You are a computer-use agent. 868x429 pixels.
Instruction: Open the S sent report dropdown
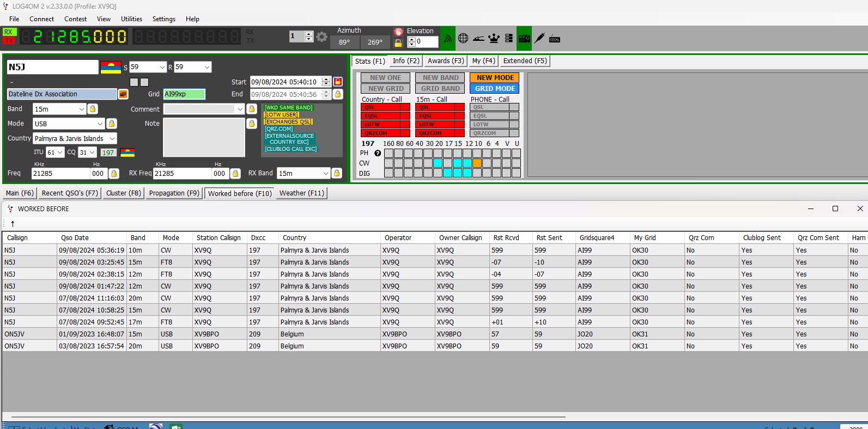(162, 67)
